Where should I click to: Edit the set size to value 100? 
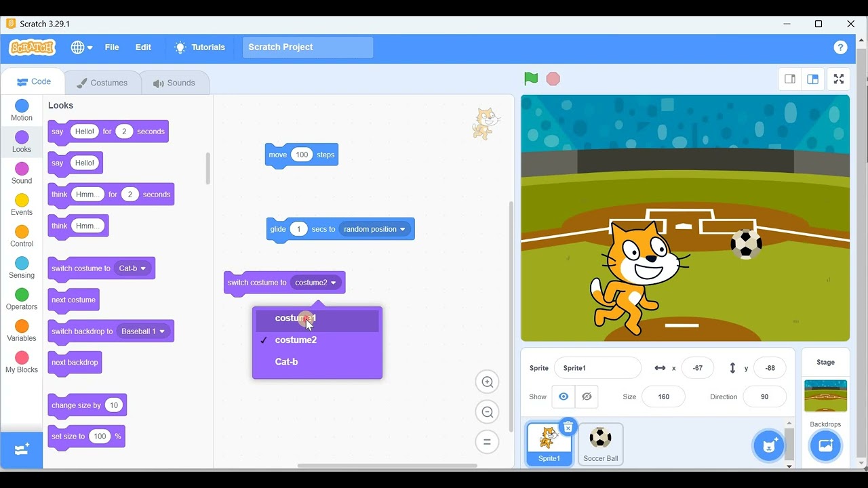100,436
